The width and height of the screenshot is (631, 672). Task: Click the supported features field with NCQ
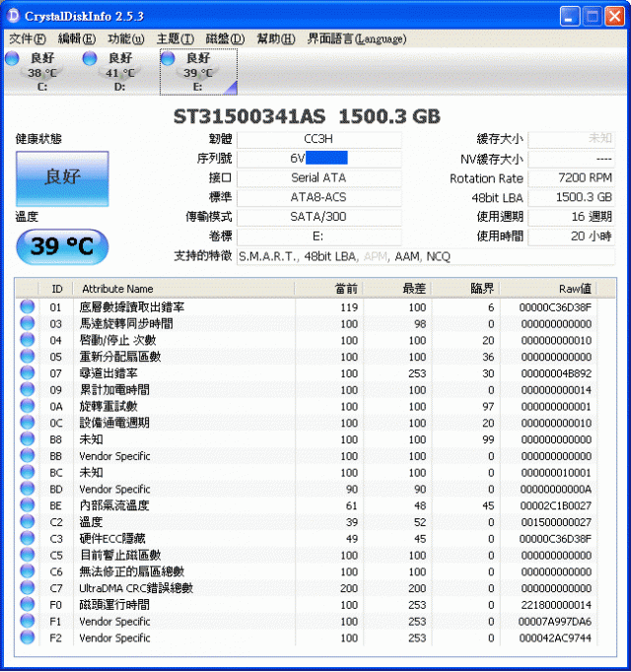pos(426,256)
